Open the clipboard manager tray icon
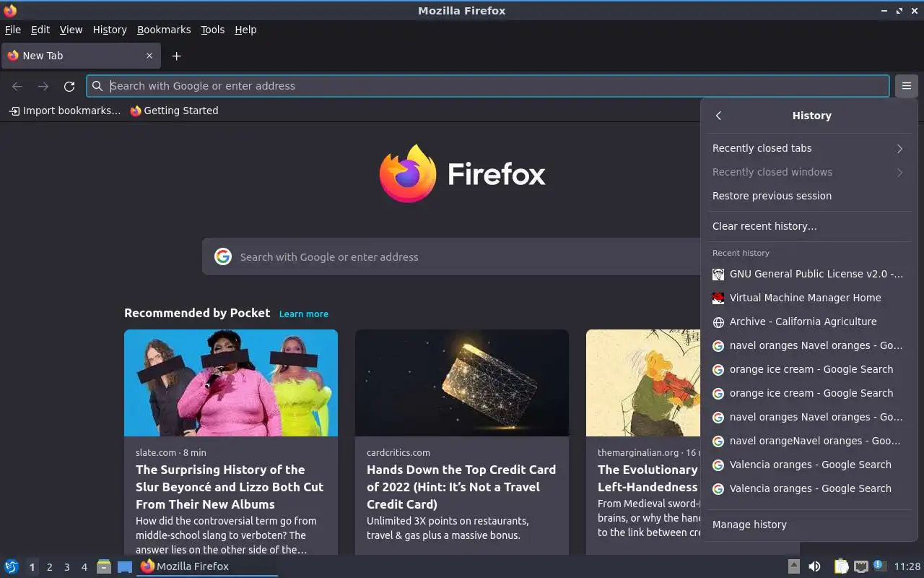 (x=841, y=566)
